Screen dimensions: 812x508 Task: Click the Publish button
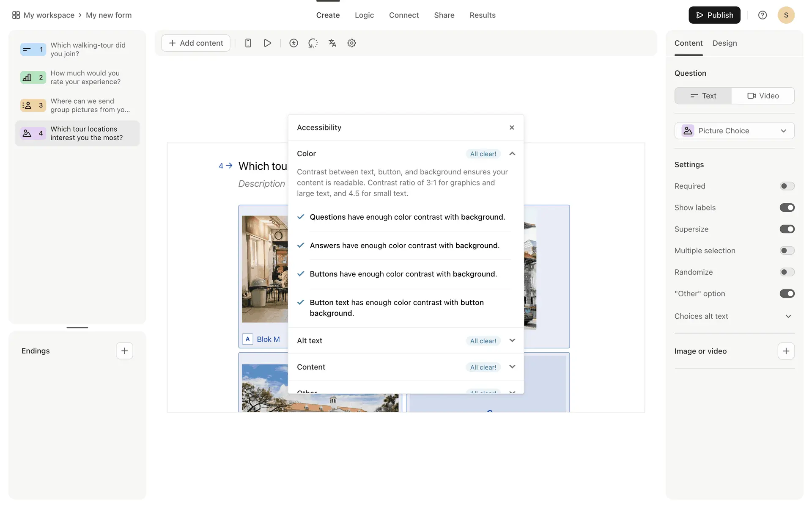[x=714, y=15]
